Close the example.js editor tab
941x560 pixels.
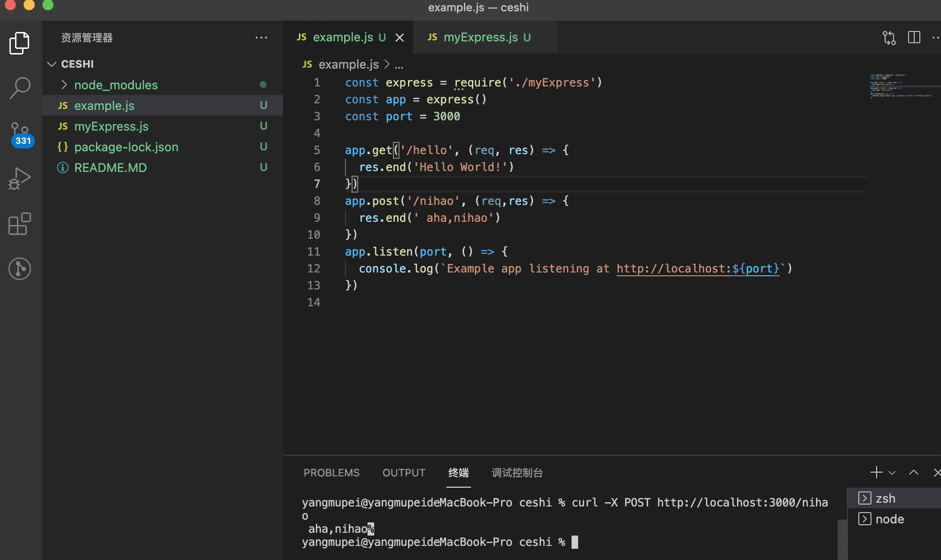(x=400, y=38)
